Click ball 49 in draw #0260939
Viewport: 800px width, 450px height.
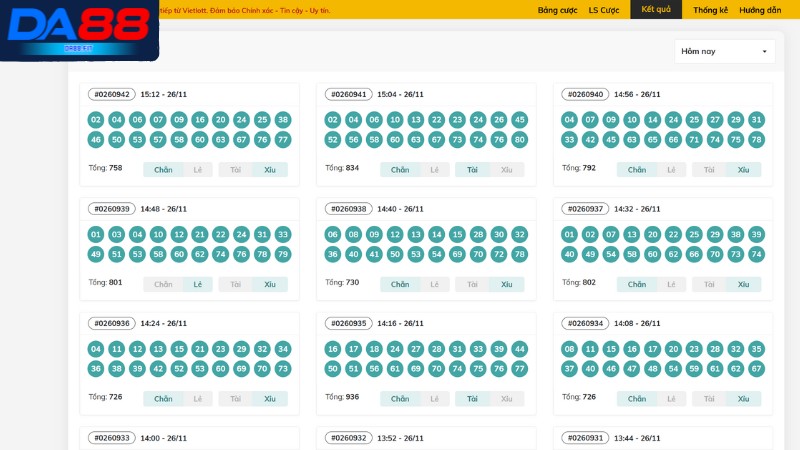pyautogui.click(x=96, y=255)
